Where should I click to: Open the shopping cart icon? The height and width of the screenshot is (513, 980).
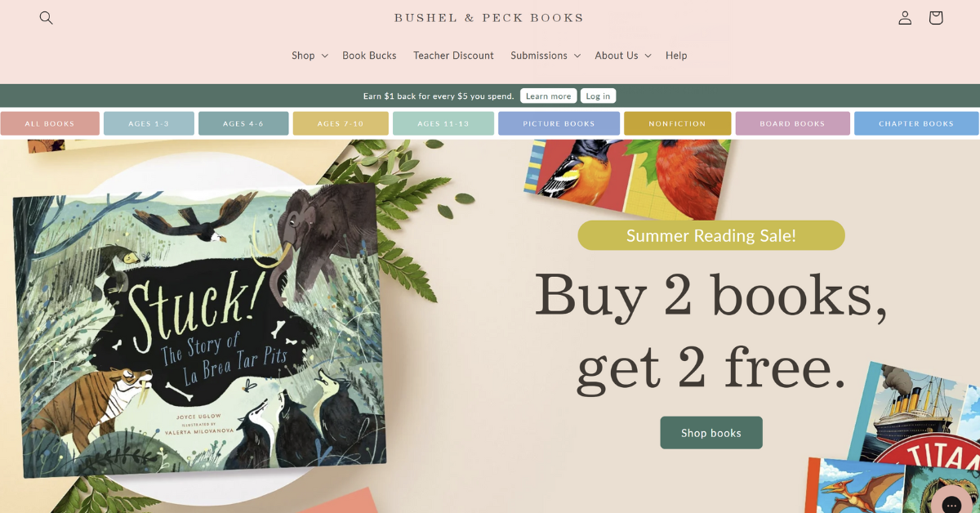tap(936, 18)
